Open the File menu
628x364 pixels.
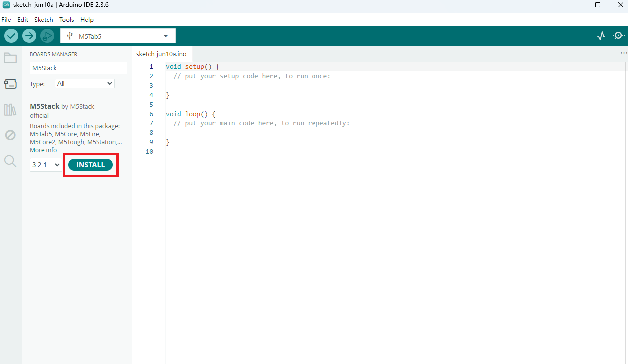(x=6, y=20)
